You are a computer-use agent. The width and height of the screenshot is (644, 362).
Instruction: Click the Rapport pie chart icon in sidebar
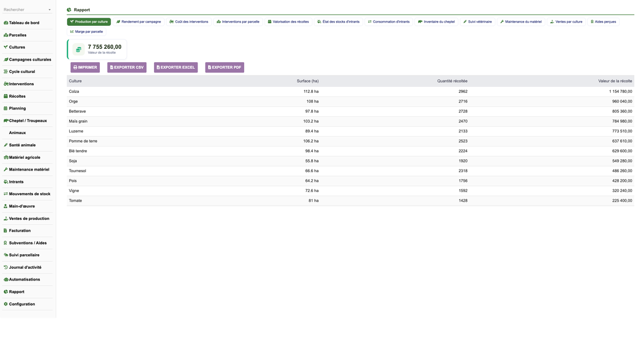click(x=6, y=292)
